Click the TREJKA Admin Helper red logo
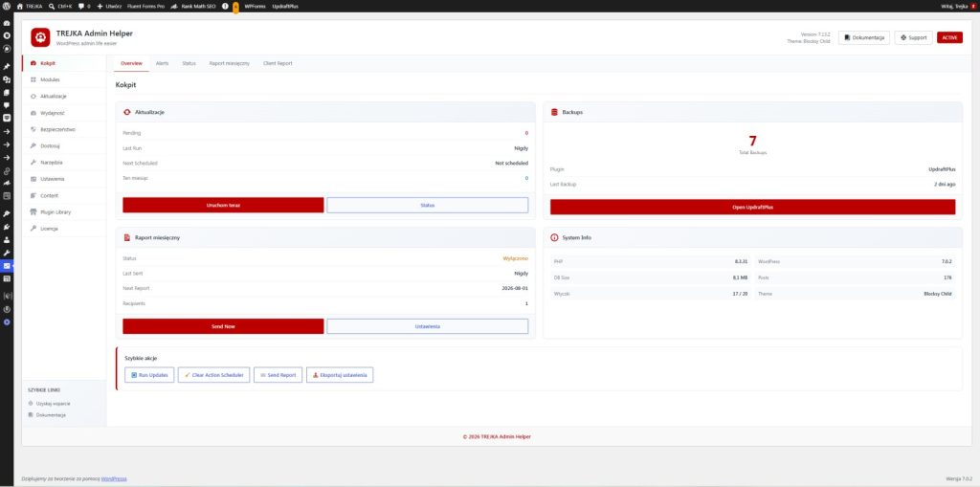The height and width of the screenshot is (487, 980). click(40, 37)
